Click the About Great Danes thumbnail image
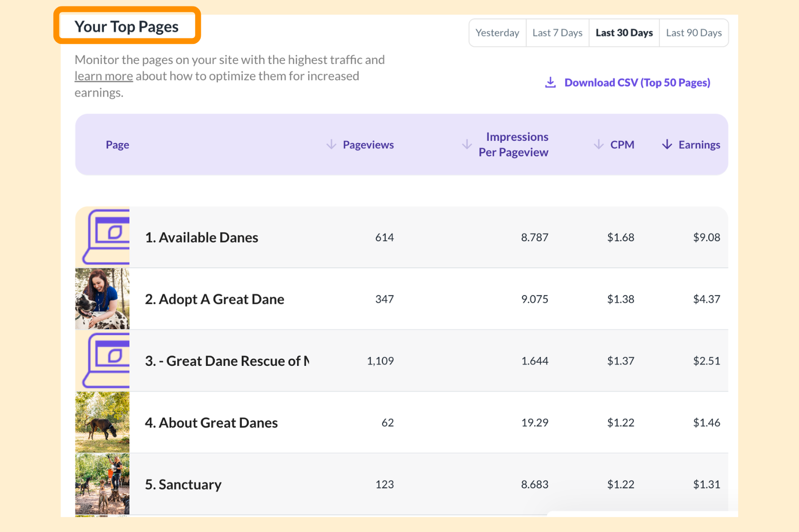 (x=102, y=422)
